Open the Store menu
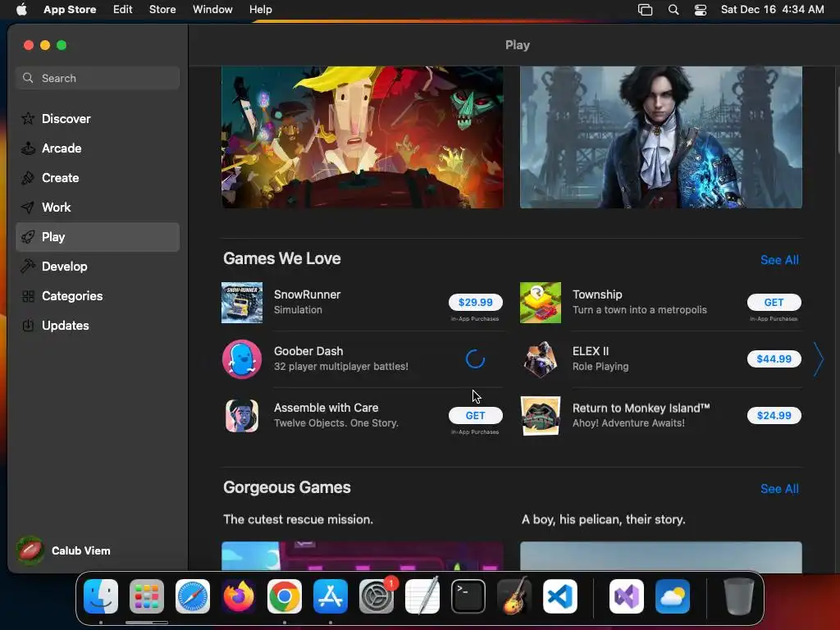Screen dimensions: 840x630 coord(162,10)
